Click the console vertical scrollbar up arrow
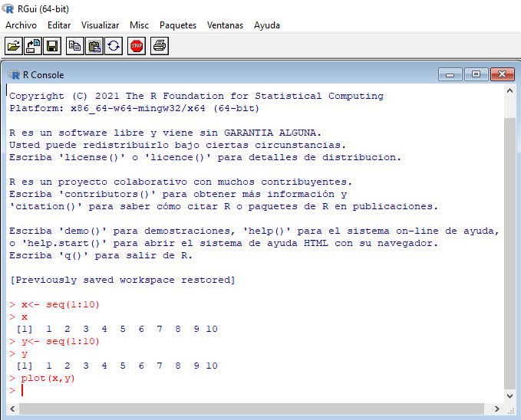Viewport: 521px width, 420px height. pos(509,90)
